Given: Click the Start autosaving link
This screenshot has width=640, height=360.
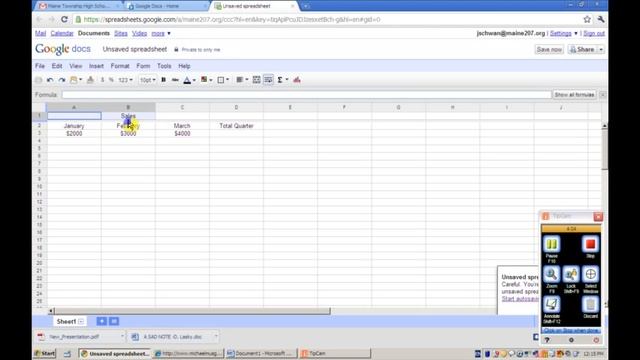Looking at the screenshot, I should click(x=520, y=299).
